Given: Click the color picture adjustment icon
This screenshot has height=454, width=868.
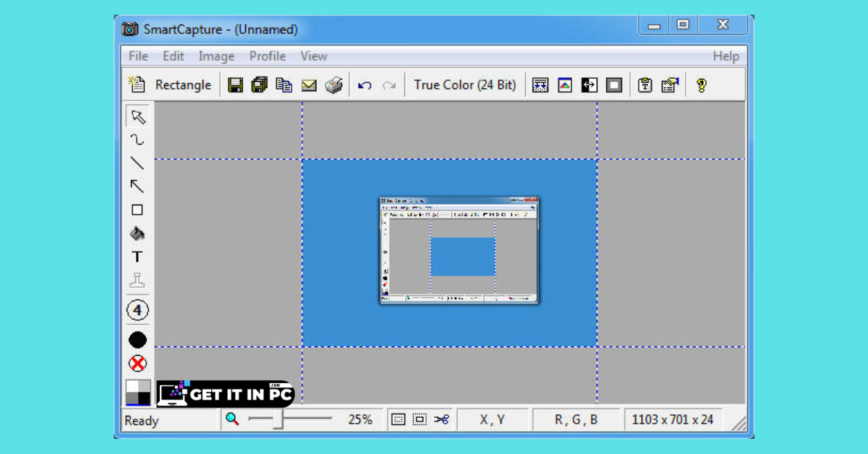Looking at the screenshot, I should click(565, 85).
